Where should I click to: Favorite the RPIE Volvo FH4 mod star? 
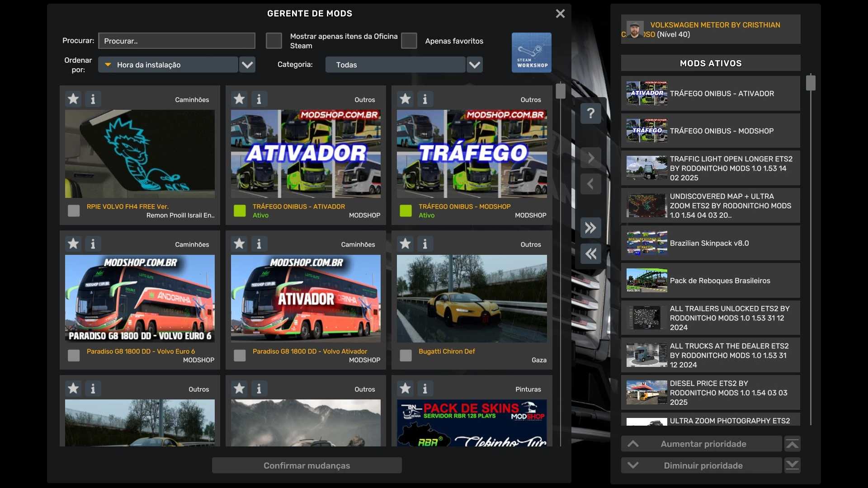pos(73,99)
